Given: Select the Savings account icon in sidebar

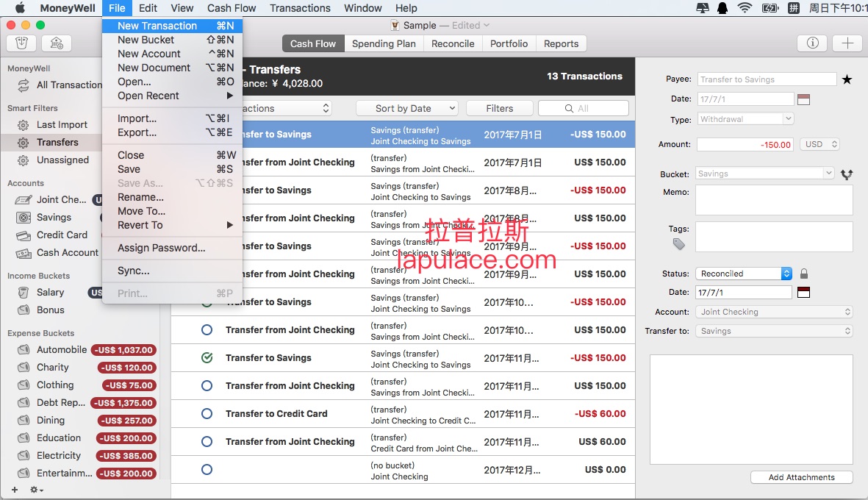Looking at the screenshot, I should [24, 218].
